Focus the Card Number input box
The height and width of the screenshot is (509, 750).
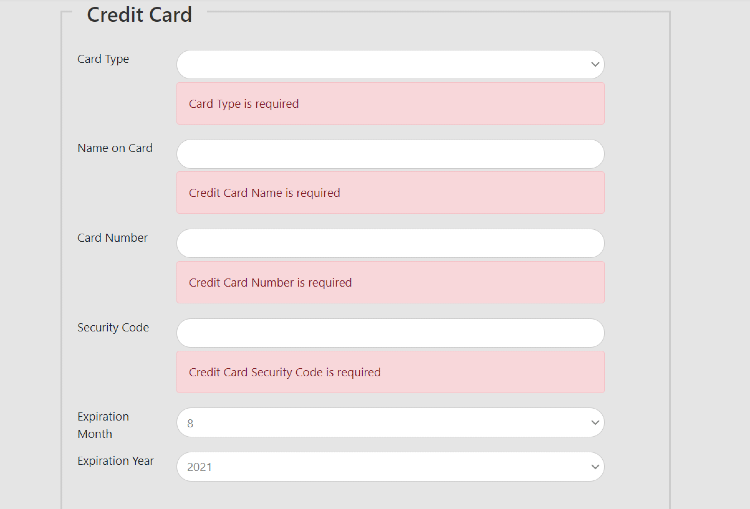[x=390, y=243]
